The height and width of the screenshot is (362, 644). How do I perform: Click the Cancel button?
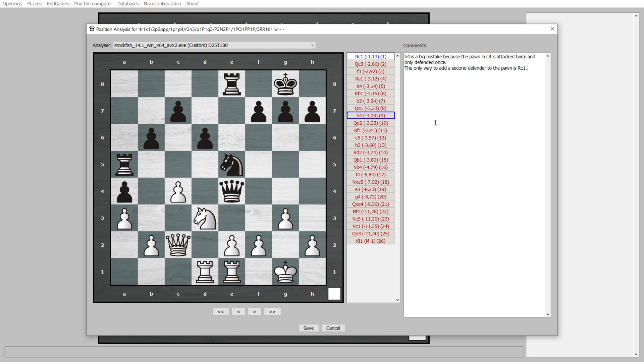333,328
